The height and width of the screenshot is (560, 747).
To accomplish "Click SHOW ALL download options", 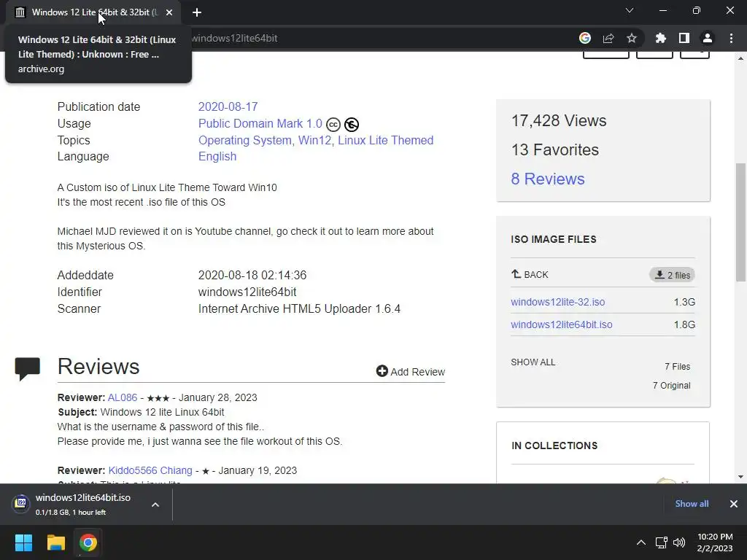I will (x=533, y=362).
